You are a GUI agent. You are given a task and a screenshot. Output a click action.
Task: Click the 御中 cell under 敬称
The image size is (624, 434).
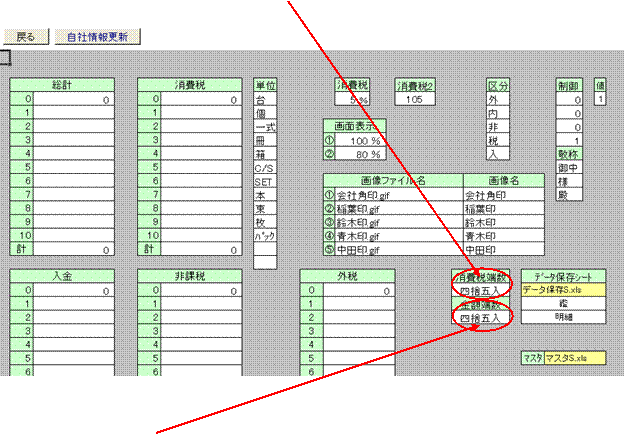coord(568,168)
